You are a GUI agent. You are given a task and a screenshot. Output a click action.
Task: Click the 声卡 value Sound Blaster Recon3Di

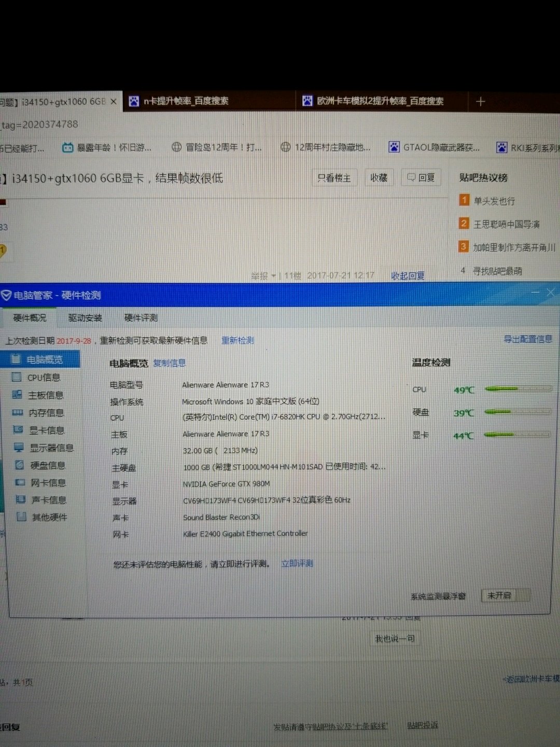point(221,517)
